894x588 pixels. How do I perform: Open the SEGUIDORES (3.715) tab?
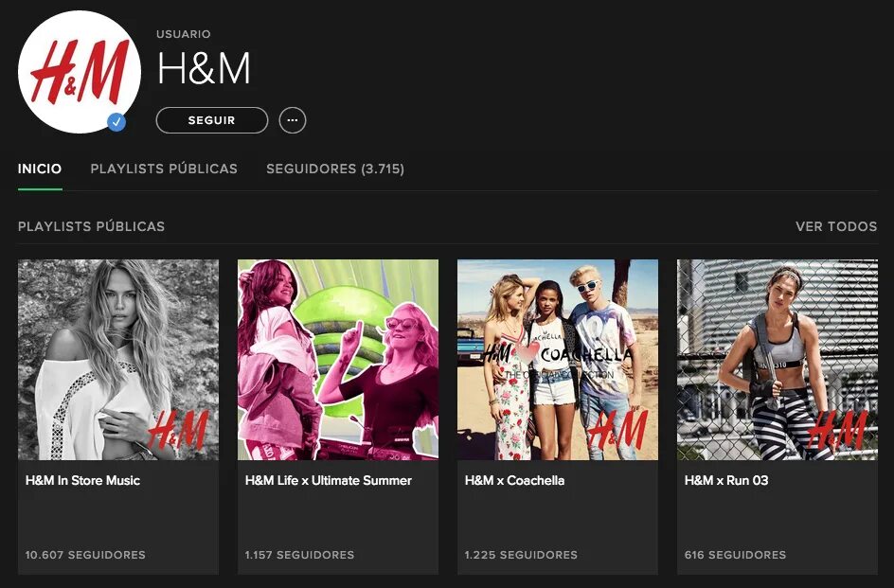tap(335, 169)
